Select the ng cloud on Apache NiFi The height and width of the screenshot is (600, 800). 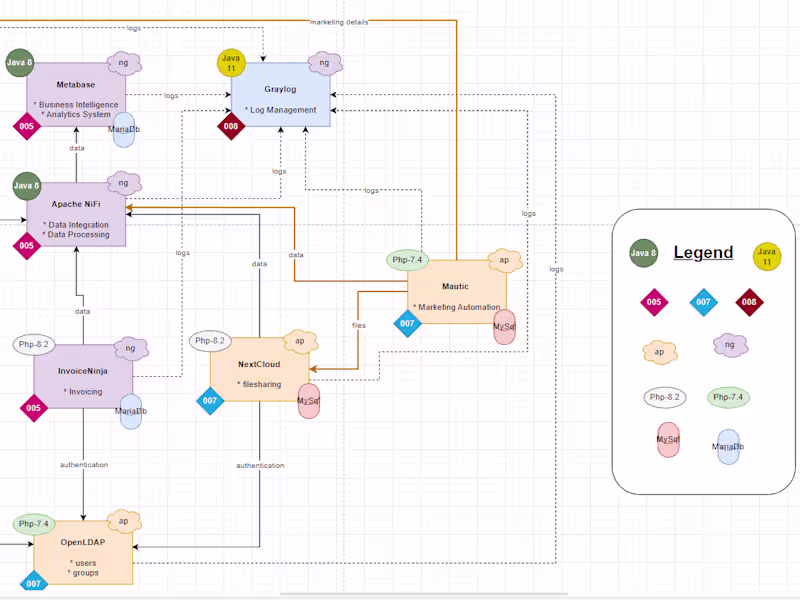click(123, 183)
